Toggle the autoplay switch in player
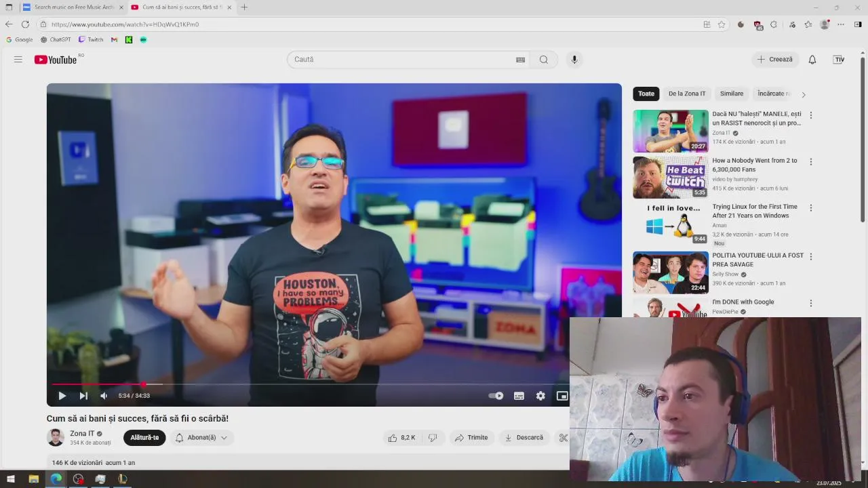Viewport: 868px width, 488px height. (496, 396)
